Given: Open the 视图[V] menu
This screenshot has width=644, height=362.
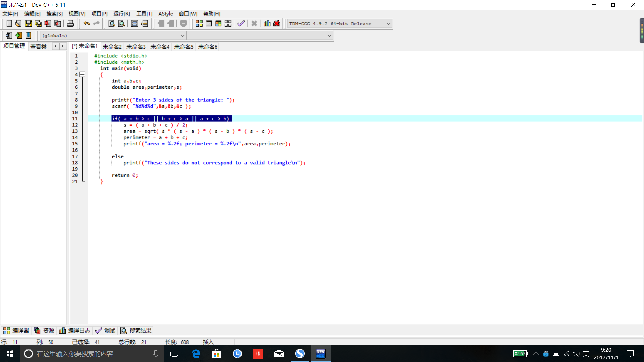Looking at the screenshot, I should pyautogui.click(x=77, y=14).
